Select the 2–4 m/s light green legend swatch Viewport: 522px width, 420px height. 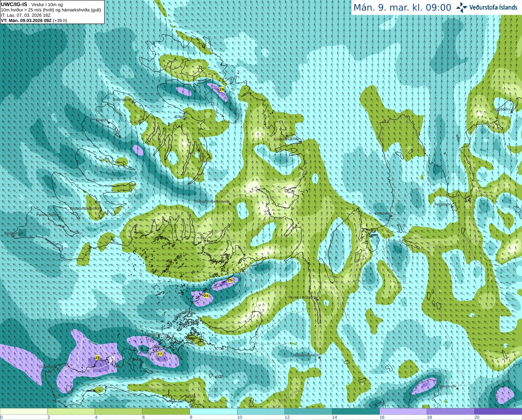[71, 411]
